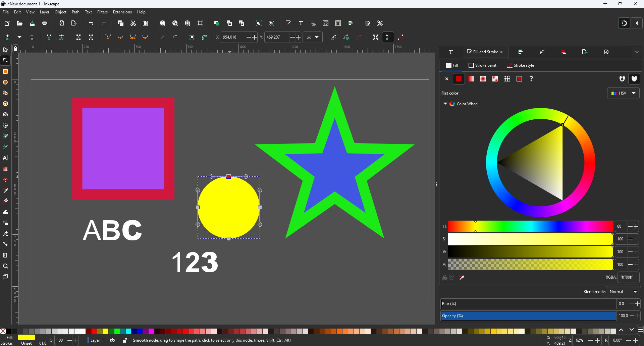Select the 3D box tool

[5, 104]
